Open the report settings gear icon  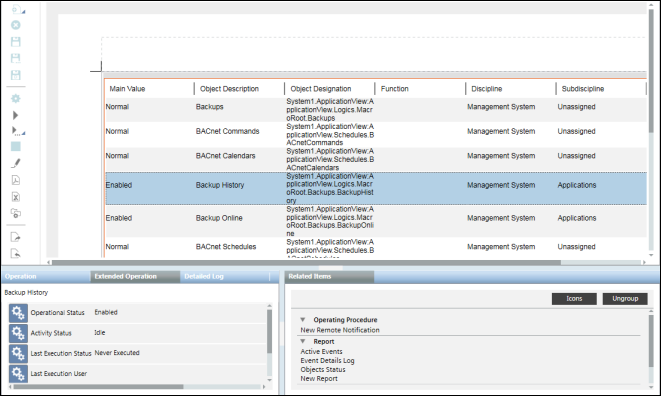16,99
